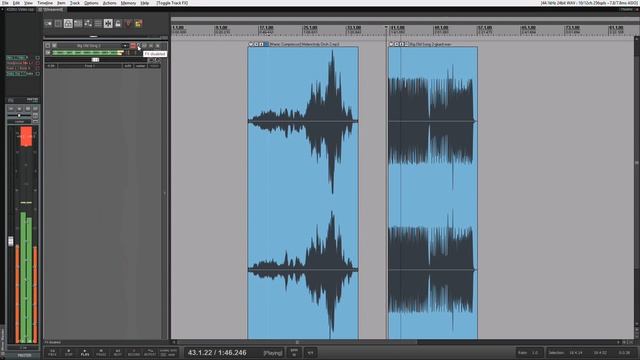The height and width of the screenshot is (360, 640).
Task: Collapse the second item via its arrow icon
Action: point(391,44)
